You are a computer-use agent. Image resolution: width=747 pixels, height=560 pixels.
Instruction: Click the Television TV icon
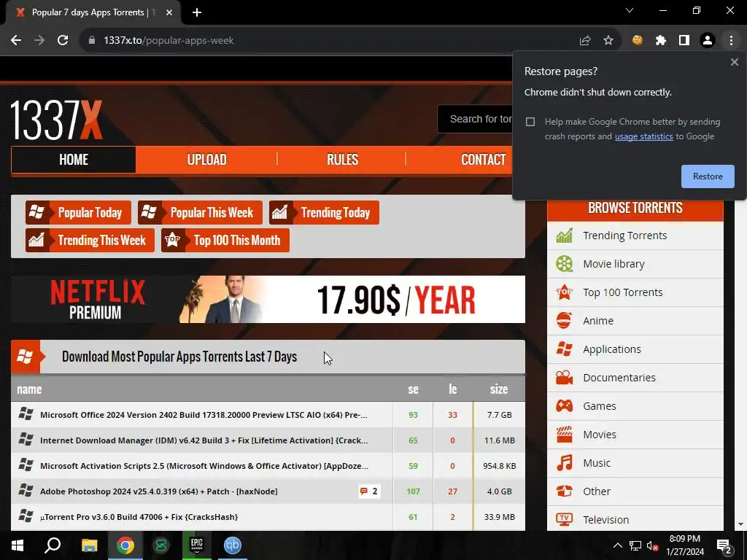tap(565, 519)
